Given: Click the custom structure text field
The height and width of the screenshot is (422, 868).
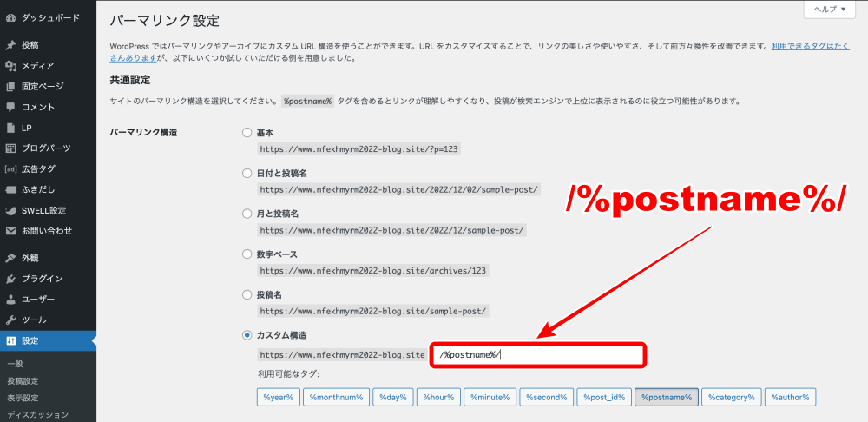Looking at the screenshot, I should point(538,354).
